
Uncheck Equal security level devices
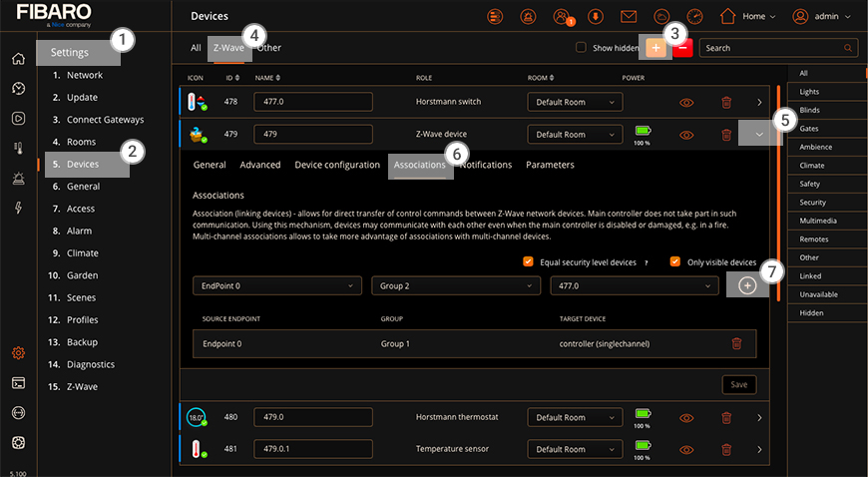coord(528,261)
